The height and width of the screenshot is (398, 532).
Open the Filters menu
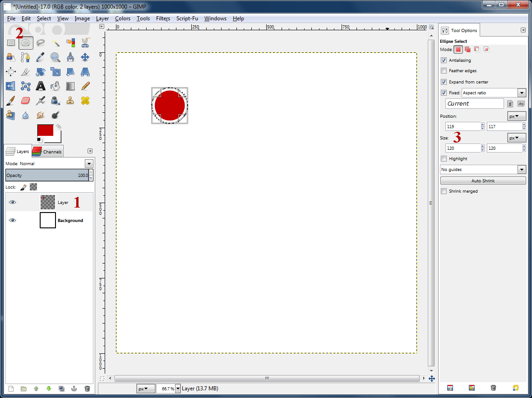point(163,19)
